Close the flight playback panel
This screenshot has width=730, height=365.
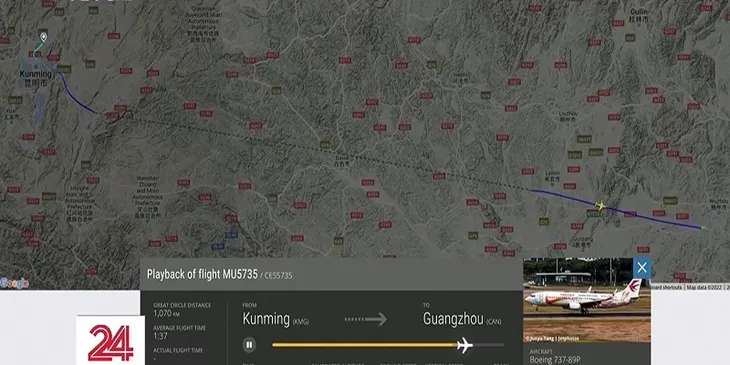tap(642, 268)
